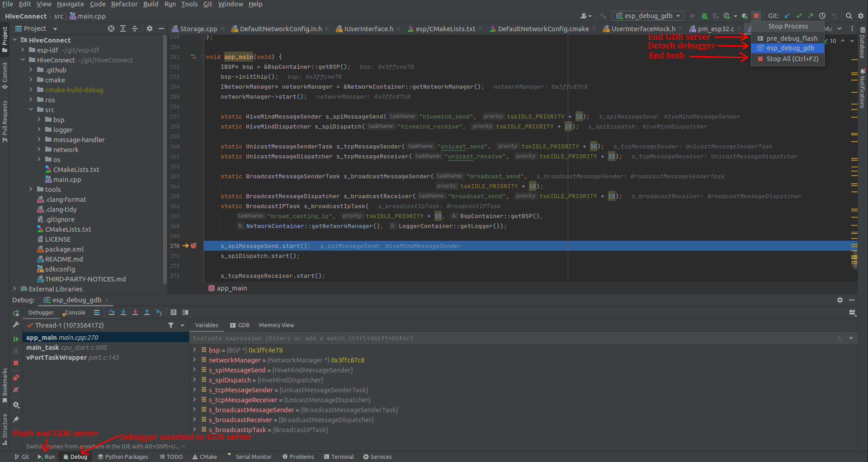Open Search Everywhere magnifier icon
868x462 pixels.
(849, 16)
